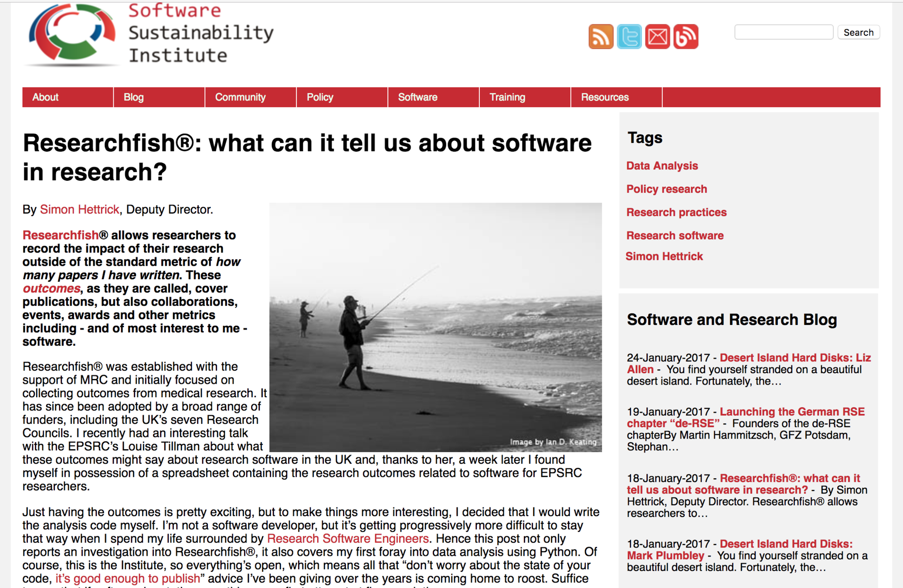Open the Data Analysis tag

(x=662, y=166)
